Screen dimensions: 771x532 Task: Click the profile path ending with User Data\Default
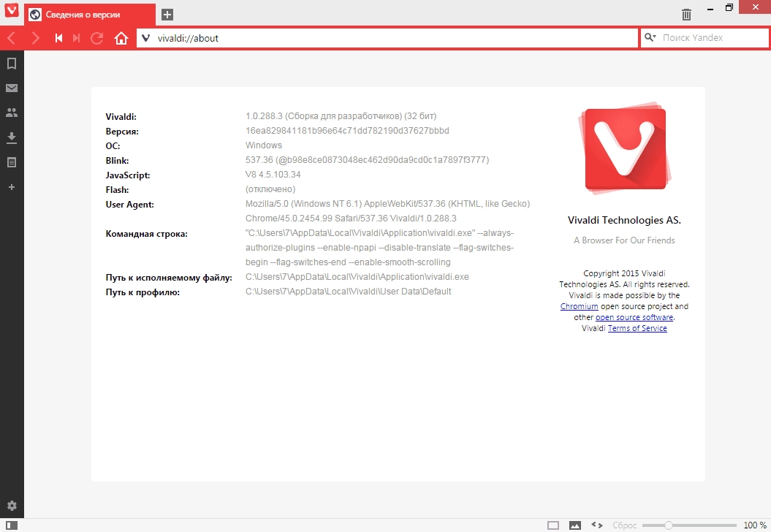tap(348, 292)
